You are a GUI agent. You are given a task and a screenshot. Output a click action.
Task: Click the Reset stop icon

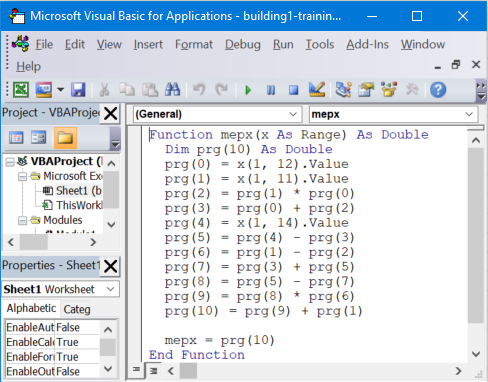coord(293,90)
